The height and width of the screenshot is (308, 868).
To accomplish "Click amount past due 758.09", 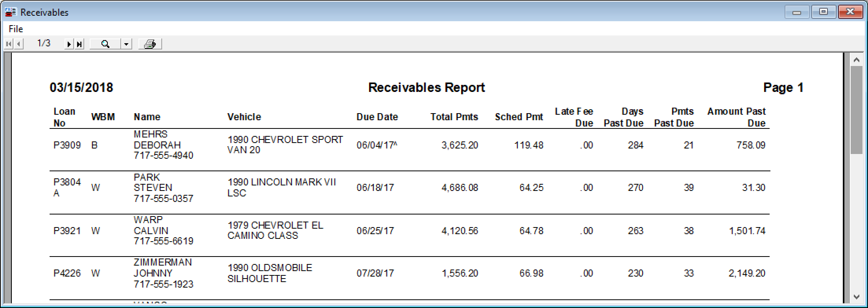I will [x=751, y=145].
